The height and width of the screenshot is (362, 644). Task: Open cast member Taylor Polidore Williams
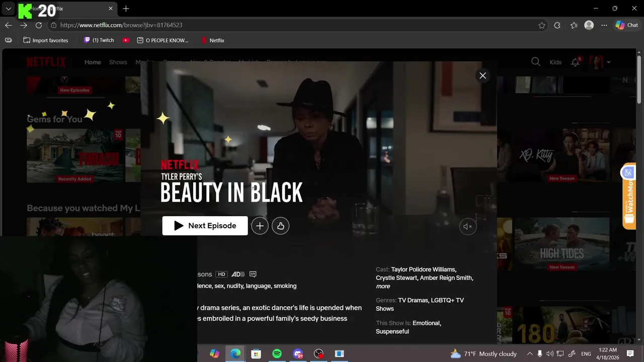pyautogui.click(x=424, y=269)
